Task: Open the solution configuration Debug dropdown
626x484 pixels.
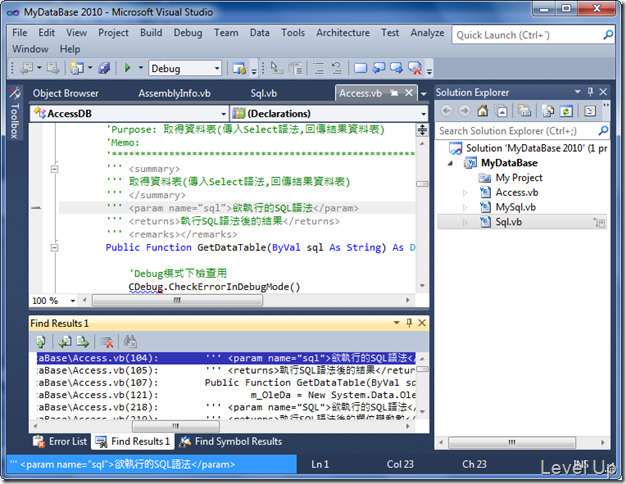Action: point(217,68)
